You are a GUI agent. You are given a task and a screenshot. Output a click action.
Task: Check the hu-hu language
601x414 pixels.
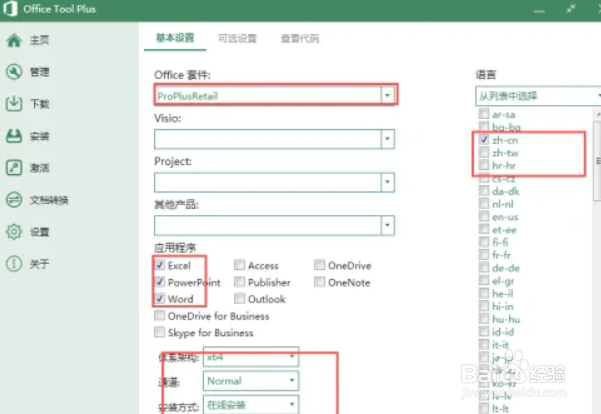[x=484, y=319]
